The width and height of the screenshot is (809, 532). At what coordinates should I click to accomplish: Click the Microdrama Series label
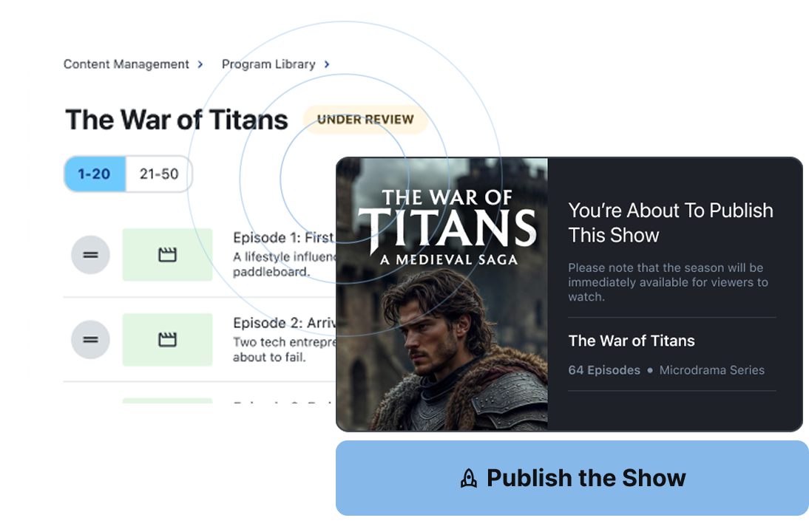click(x=711, y=370)
